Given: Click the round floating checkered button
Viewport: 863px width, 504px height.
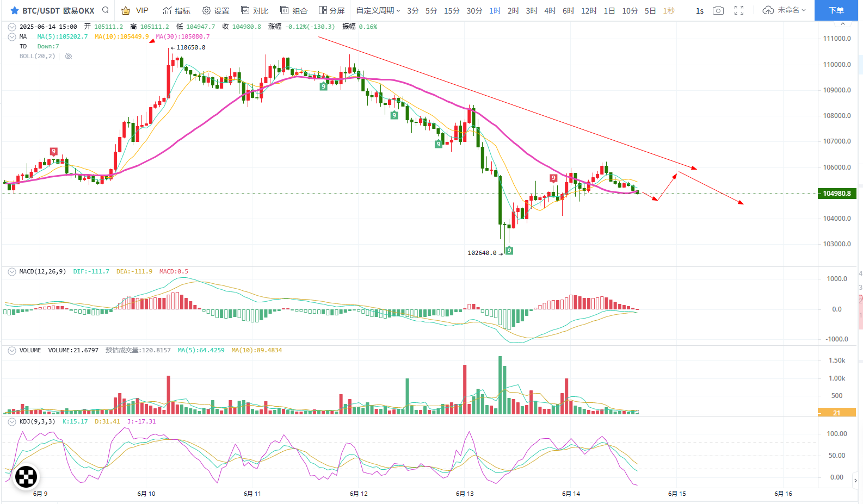Looking at the screenshot, I should click(x=26, y=477).
